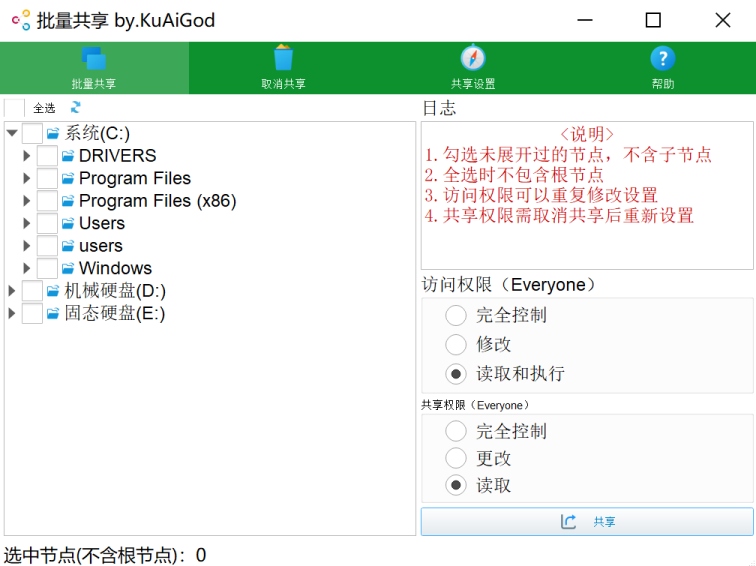This screenshot has height=566, width=756.
Task: Tick the 全选 select-all checkbox
Action: tap(14, 108)
